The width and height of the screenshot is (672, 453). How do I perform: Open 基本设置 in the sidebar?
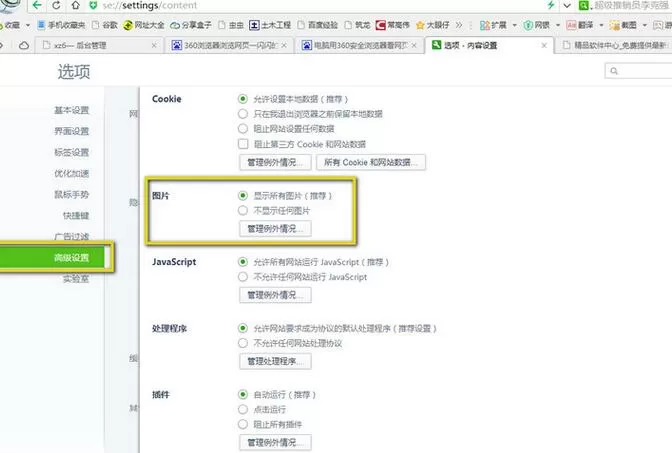[72, 110]
